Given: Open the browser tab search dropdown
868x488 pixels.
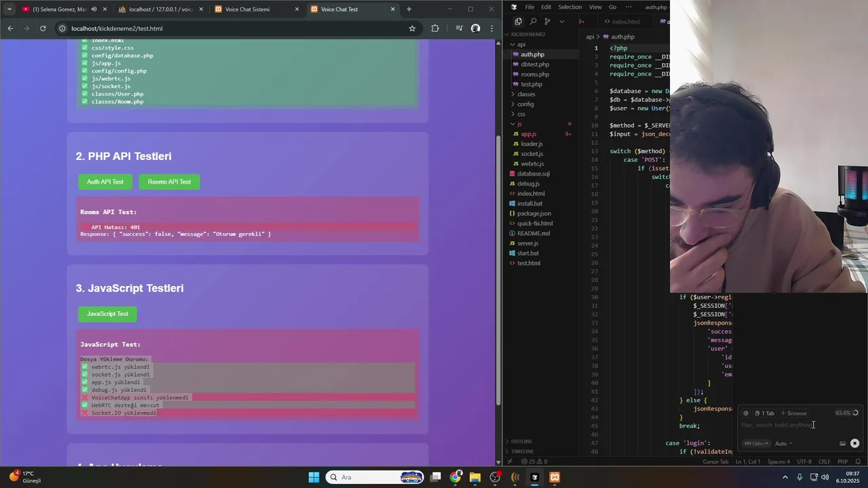Looking at the screenshot, I should click(x=9, y=9).
